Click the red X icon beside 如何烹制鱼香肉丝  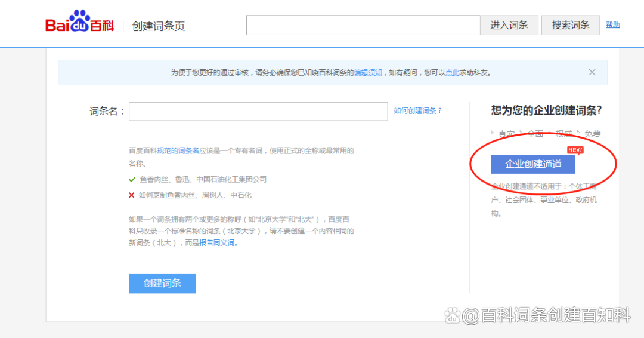[x=132, y=195]
